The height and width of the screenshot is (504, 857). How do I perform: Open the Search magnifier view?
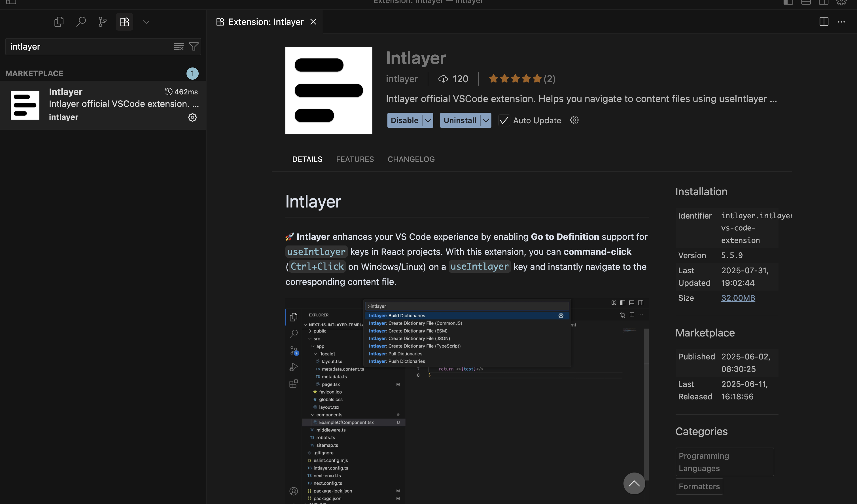coord(81,22)
